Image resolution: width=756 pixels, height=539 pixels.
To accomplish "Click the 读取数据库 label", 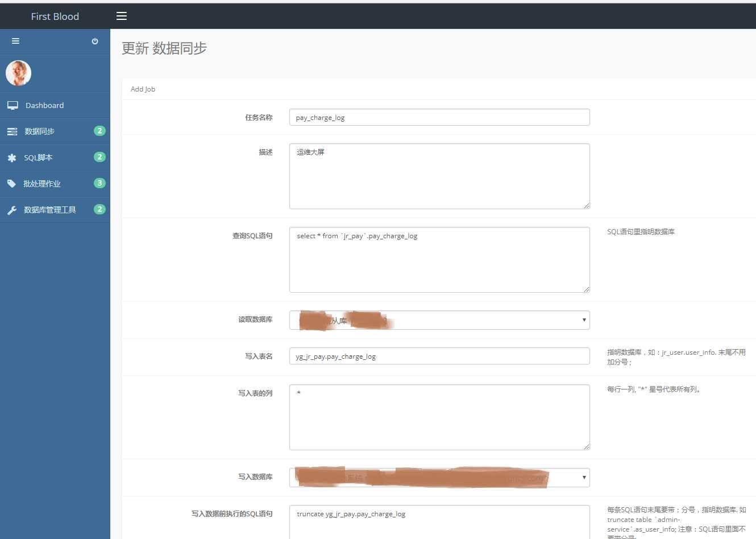I will point(255,320).
